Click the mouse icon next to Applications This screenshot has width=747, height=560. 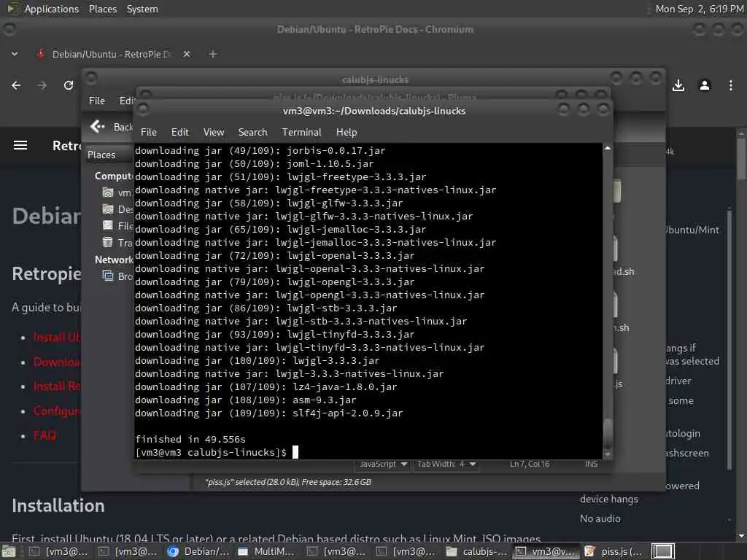coord(13,9)
